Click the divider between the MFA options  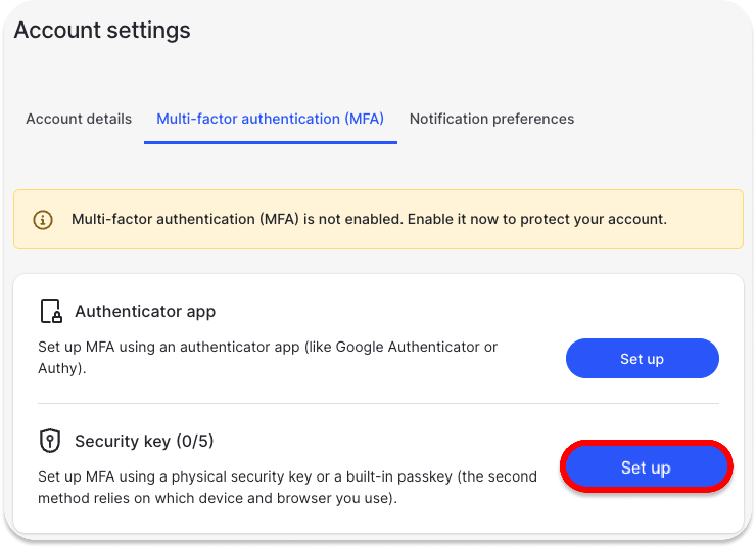coord(378,403)
